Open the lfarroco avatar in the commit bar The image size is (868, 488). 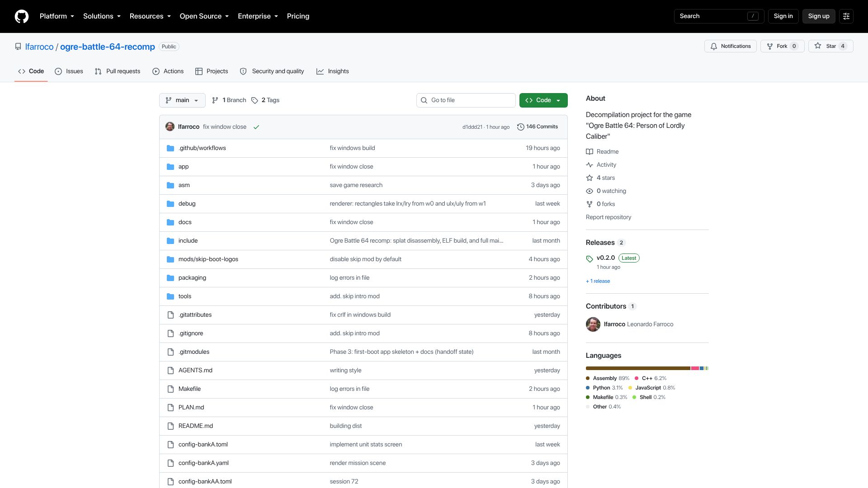click(x=170, y=127)
